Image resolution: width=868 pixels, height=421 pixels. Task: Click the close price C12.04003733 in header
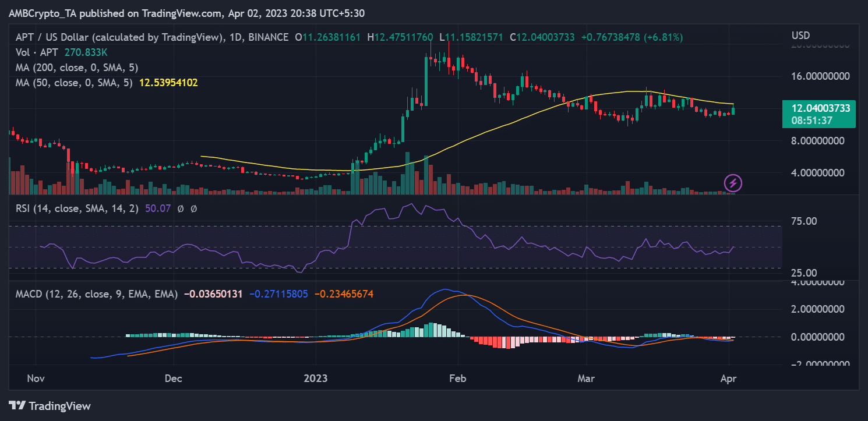[542, 37]
